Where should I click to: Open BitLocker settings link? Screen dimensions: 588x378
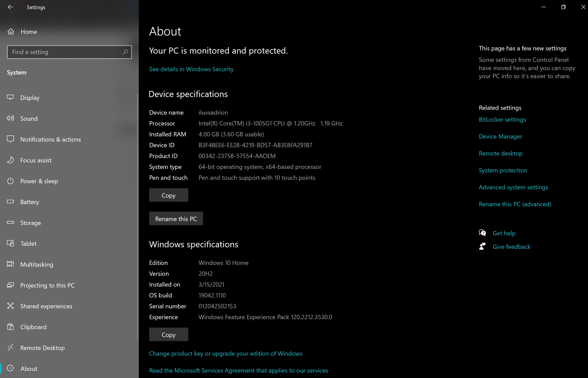[502, 120]
